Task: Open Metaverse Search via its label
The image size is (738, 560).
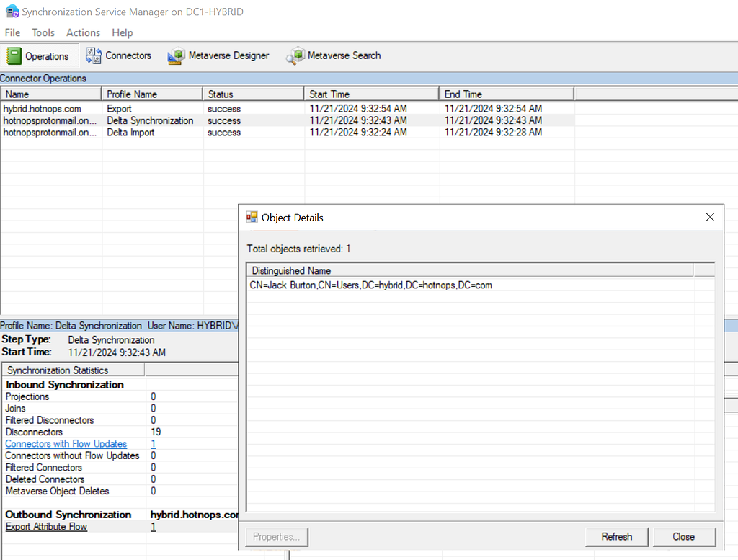Action: tap(344, 55)
